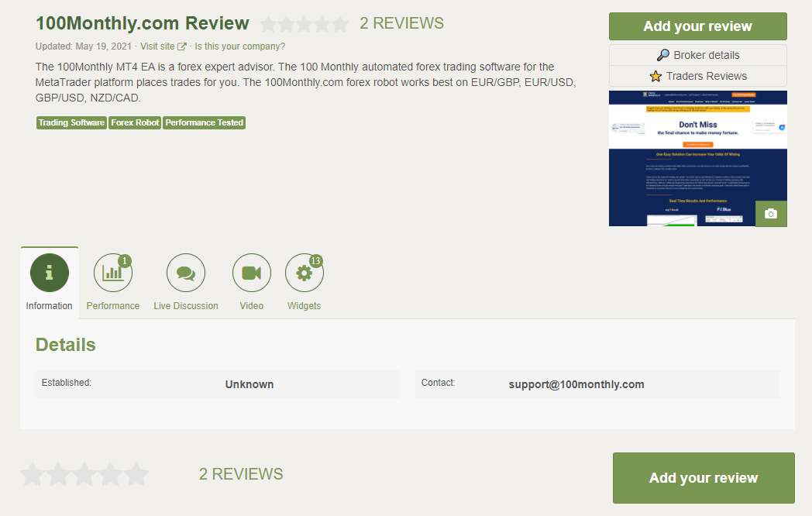
Task: Open Broker details
Action: (x=697, y=55)
